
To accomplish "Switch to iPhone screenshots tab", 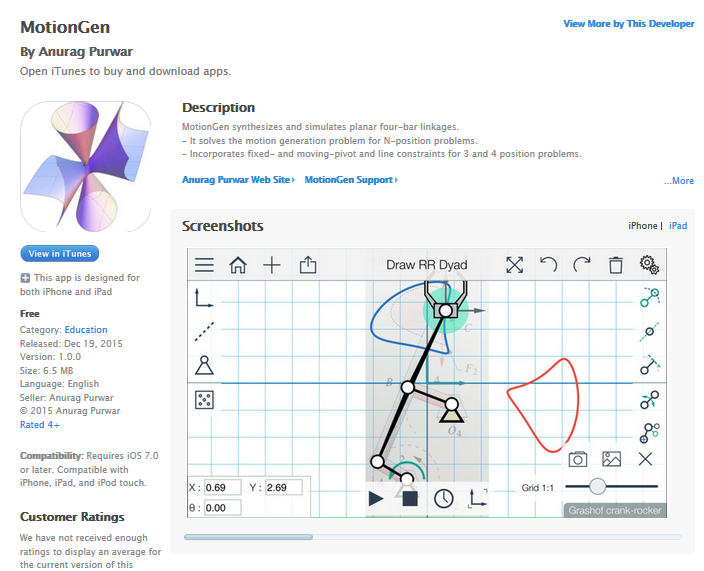I will pyautogui.click(x=642, y=226).
